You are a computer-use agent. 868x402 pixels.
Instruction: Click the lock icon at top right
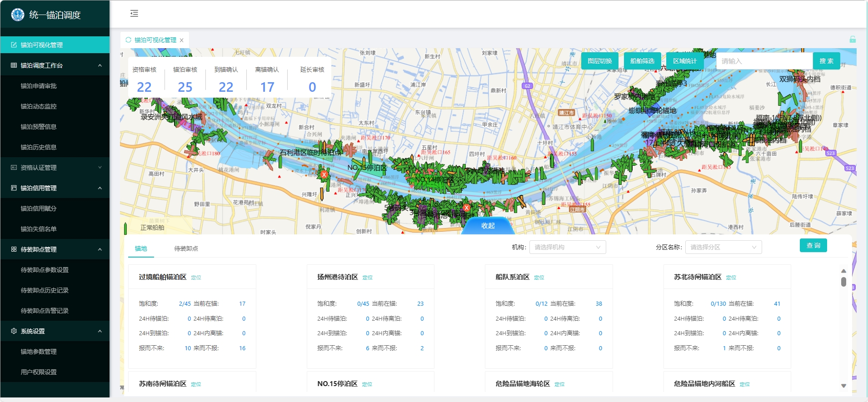(x=853, y=40)
